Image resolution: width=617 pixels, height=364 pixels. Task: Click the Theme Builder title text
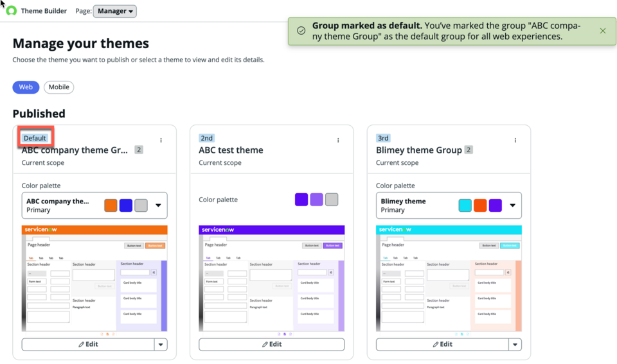point(44,11)
